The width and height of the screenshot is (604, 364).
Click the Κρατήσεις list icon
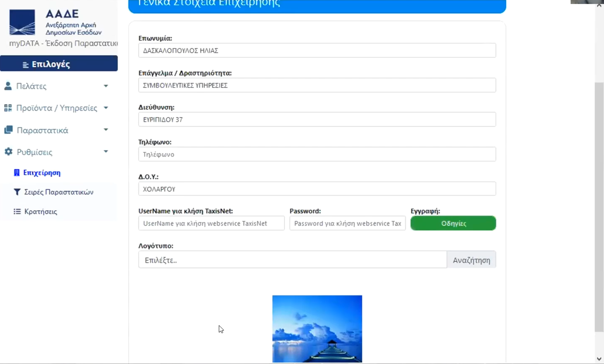pos(17,211)
